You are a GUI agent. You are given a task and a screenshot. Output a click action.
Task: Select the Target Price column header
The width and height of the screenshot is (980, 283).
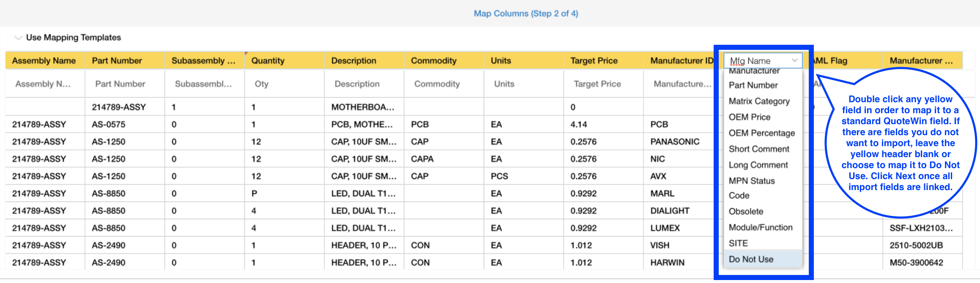[x=603, y=60]
